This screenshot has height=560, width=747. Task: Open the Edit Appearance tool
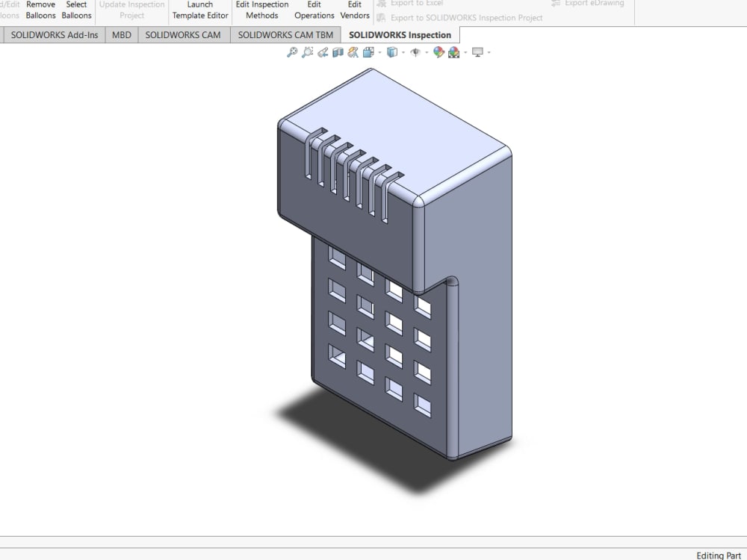click(x=439, y=52)
